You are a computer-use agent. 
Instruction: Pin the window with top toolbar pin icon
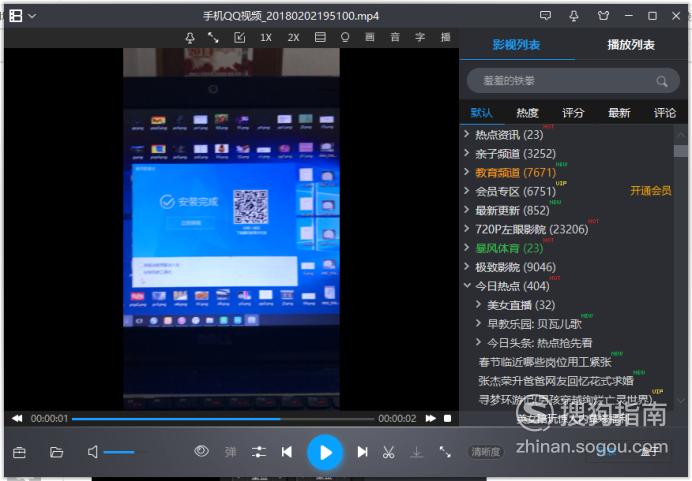(190, 38)
